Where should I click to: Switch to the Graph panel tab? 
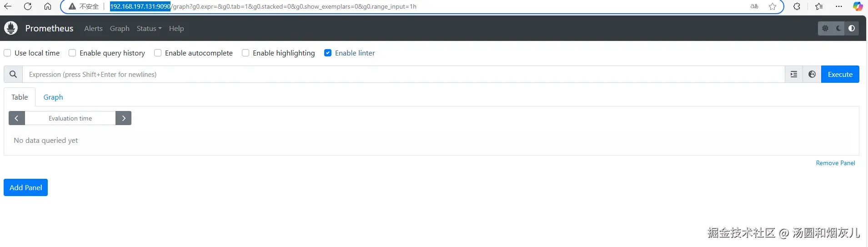click(53, 97)
